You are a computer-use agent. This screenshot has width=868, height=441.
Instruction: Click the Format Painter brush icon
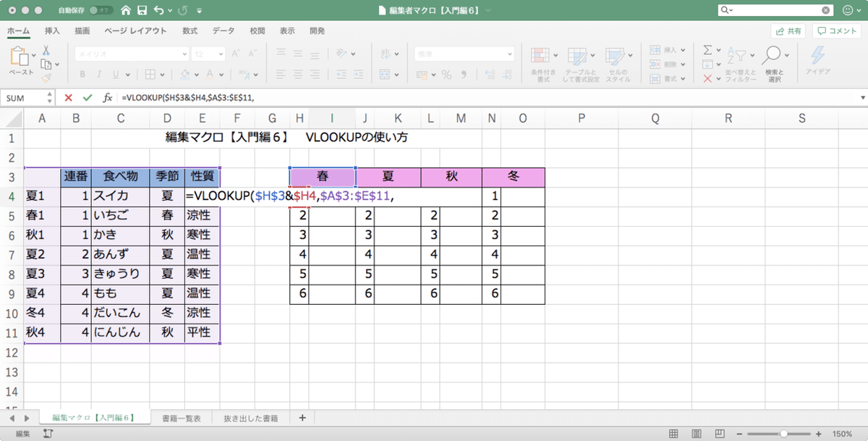coord(46,77)
